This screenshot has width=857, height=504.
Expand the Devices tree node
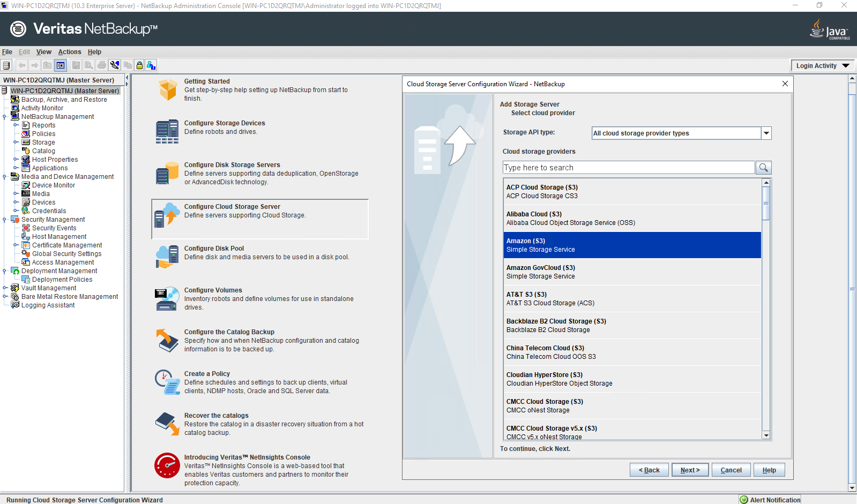coord(16,202)
